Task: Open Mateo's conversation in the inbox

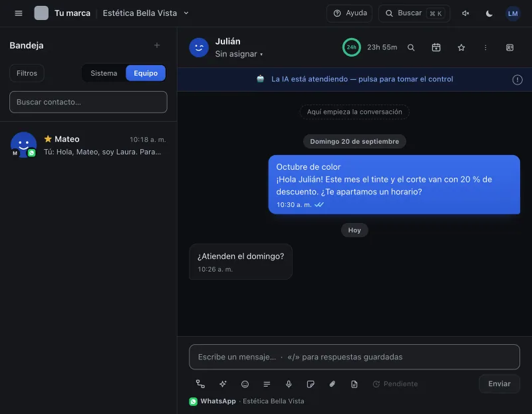Action: pyautogui.click(x=88, y=145)
